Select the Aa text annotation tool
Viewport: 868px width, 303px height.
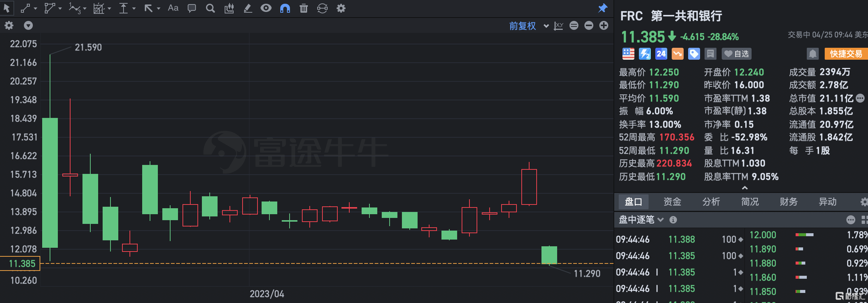pos(173,8)
